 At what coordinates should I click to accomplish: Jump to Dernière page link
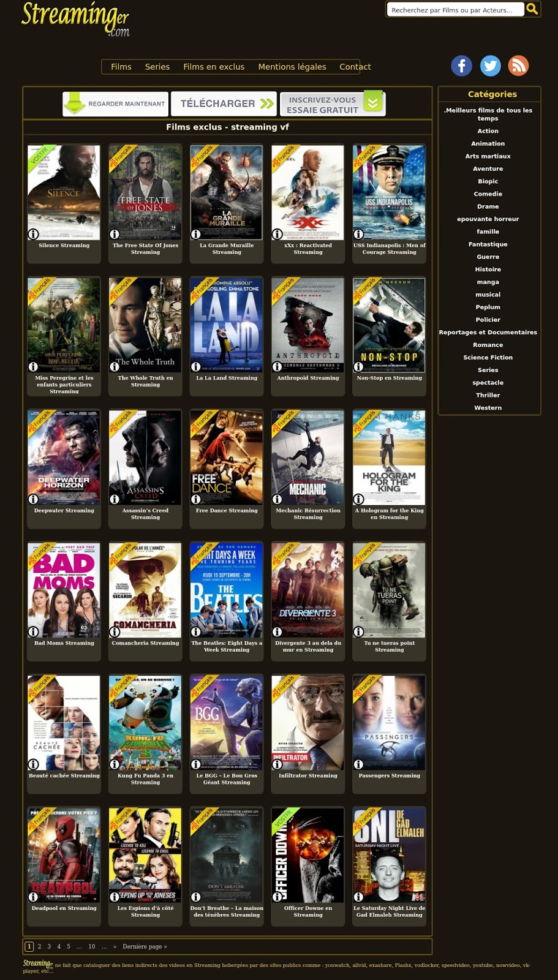click(x=145, y=946)
